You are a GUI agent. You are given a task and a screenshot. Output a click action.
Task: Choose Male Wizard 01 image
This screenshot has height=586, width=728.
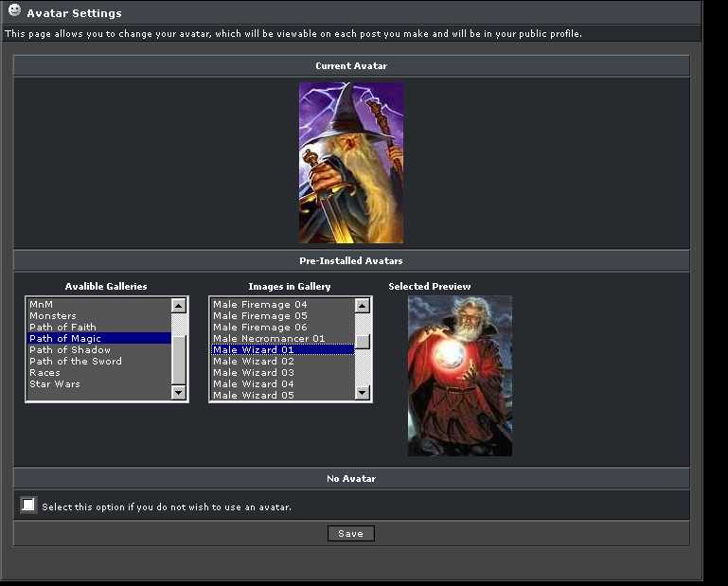(283, 349)
